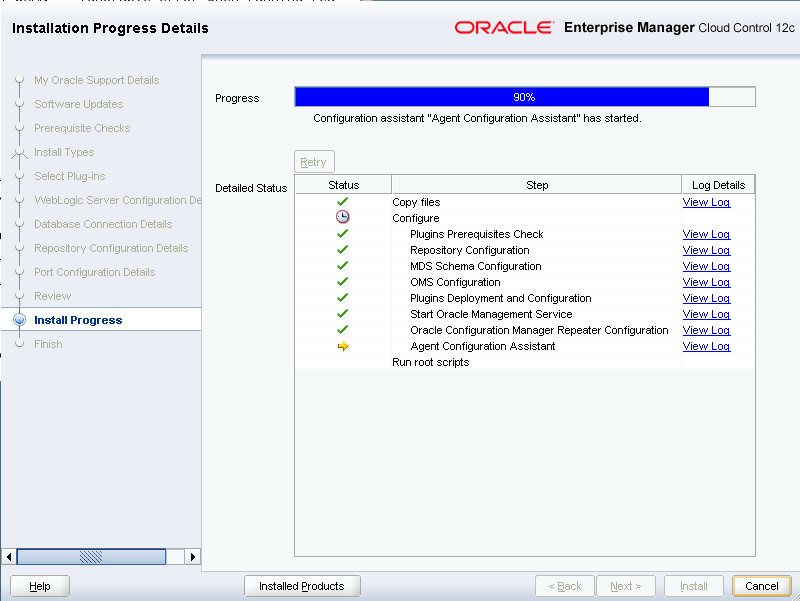Screen dimensions: 800x601
Task: Select Install Progress step in sidebar
Action: coord(78,320)
